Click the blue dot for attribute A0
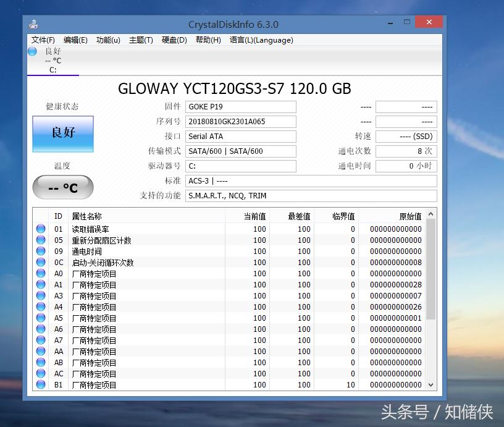The image size is (504, 427). [40, 274]
